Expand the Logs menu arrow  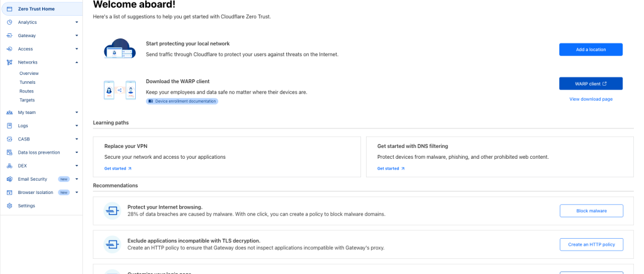tap(76, 126)
